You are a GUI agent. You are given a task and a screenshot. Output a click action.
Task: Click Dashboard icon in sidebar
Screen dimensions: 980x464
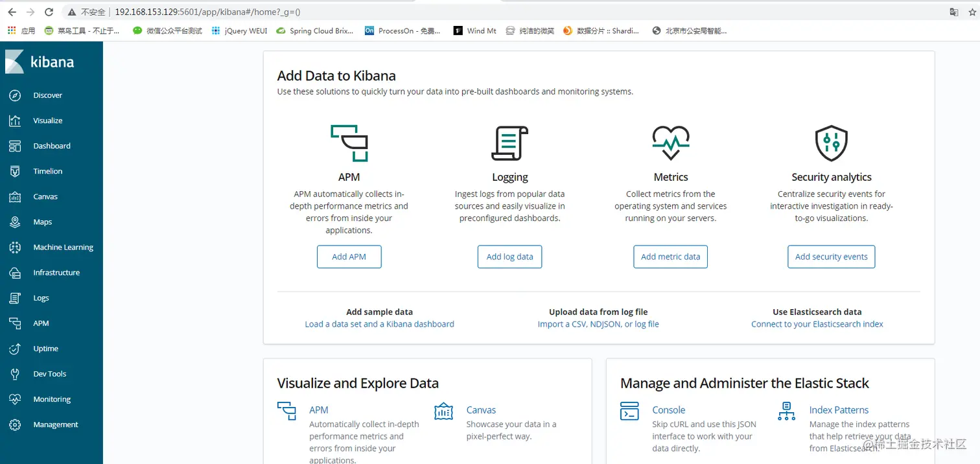tap(15, 146)
